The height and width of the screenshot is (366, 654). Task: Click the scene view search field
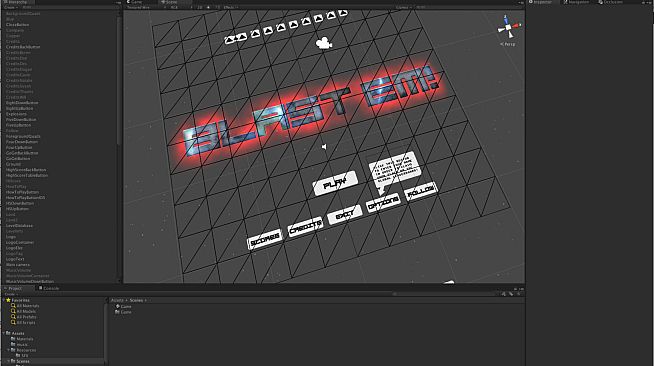click(x=467, y=8)
